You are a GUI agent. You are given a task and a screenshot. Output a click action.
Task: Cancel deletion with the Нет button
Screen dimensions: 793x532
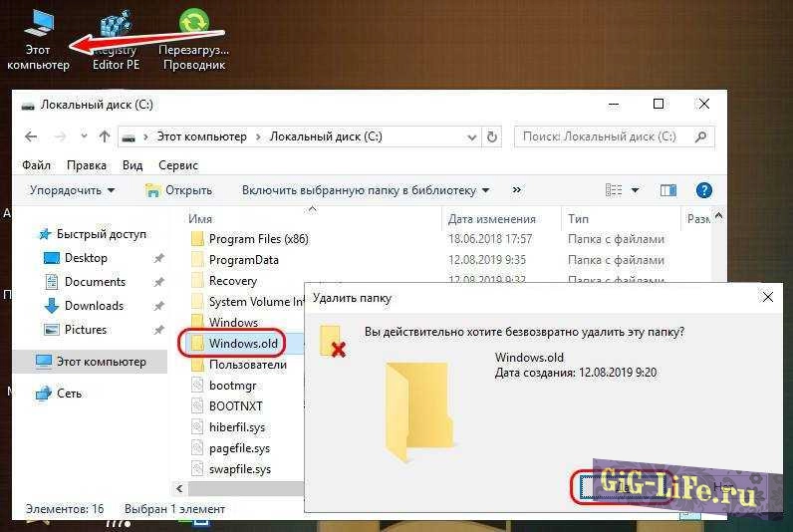tap(723, 488)
